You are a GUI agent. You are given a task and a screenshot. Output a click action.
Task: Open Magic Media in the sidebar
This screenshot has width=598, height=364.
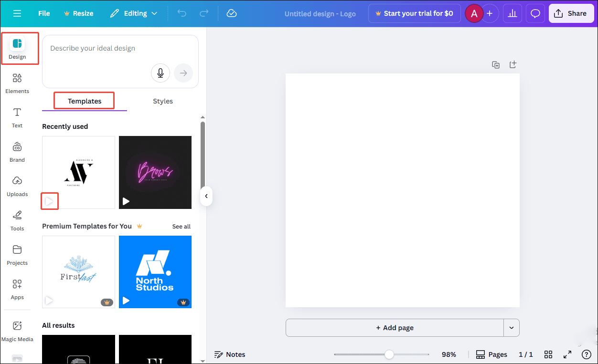click(x=17, y=331)
